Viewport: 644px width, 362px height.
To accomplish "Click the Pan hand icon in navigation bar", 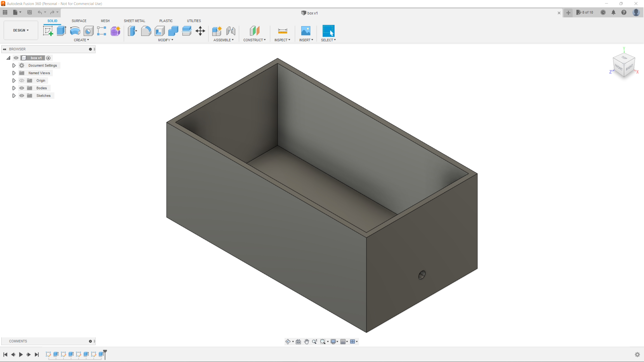I will point(306,341).
